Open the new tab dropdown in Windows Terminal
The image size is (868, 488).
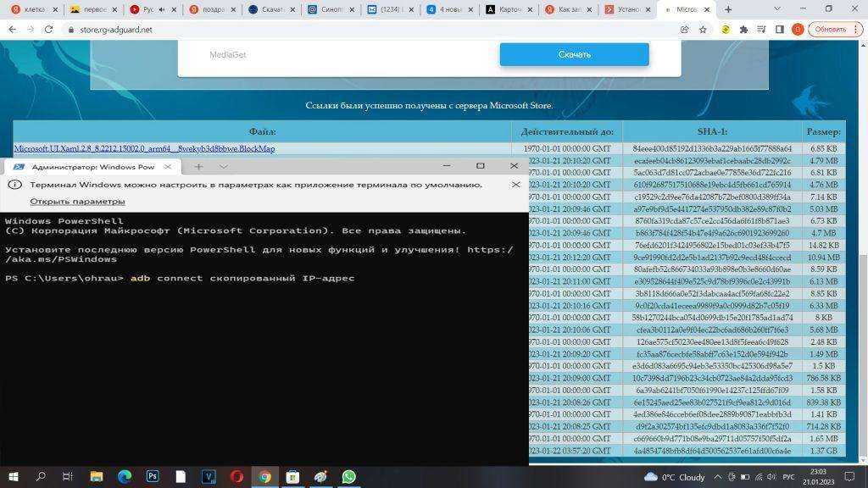click(224, 167)
